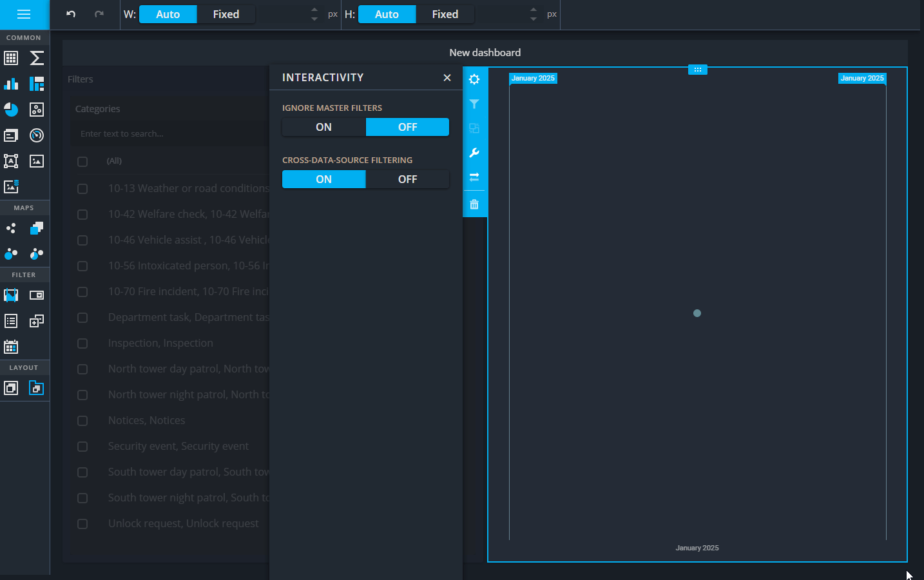Decrease the width pixel value
924x580 pixels.
click(x=314, y=19)
